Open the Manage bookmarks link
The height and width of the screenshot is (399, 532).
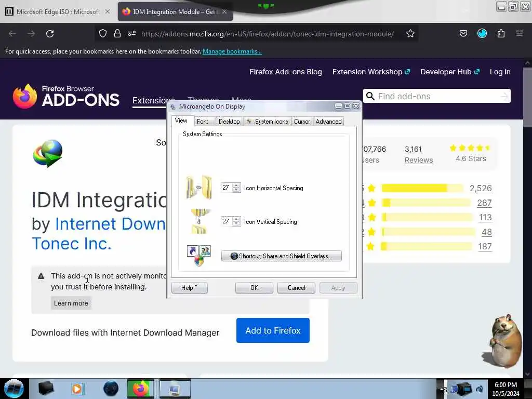tap(232, 51)
